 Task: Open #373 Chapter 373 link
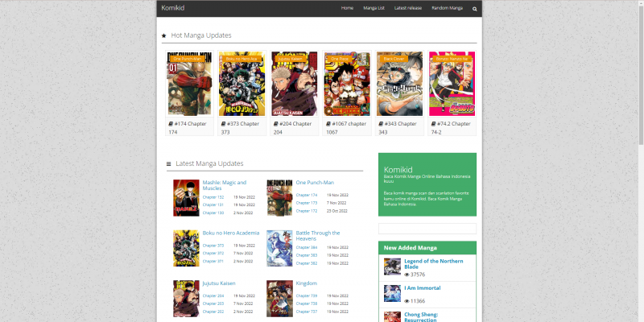[x=240, y=128]
